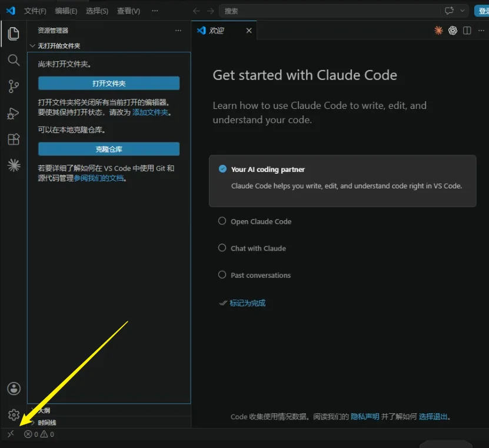Close the 欢迎 tab
Screen dimensions: 489x448
[x=249, y=31]
